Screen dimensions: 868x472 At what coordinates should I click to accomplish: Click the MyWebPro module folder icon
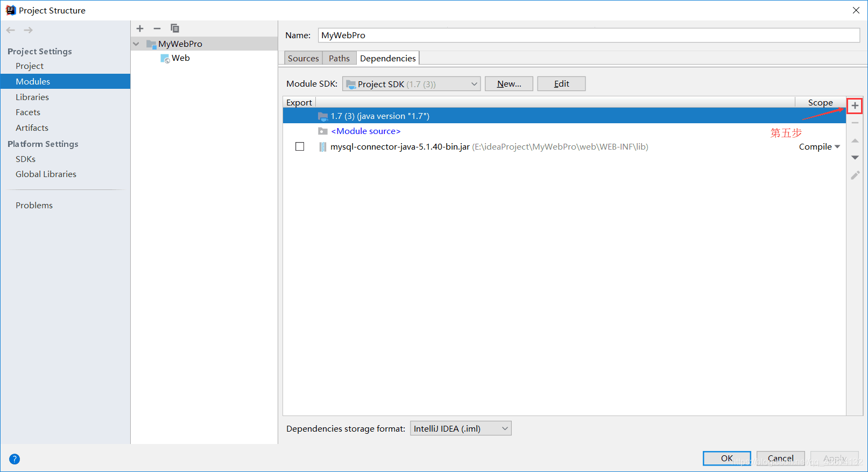click(151, 44)
